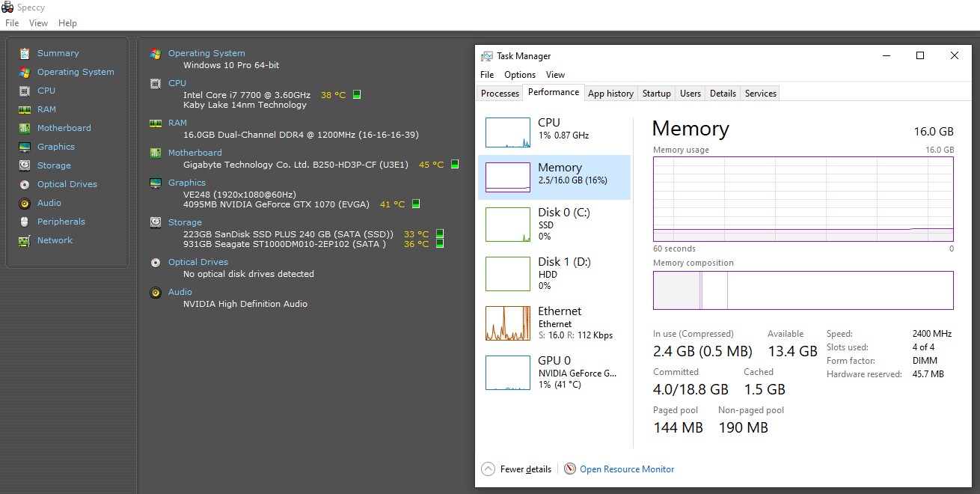Click the green temperature indicator next to 36 °C

click(x=440, y=243)
